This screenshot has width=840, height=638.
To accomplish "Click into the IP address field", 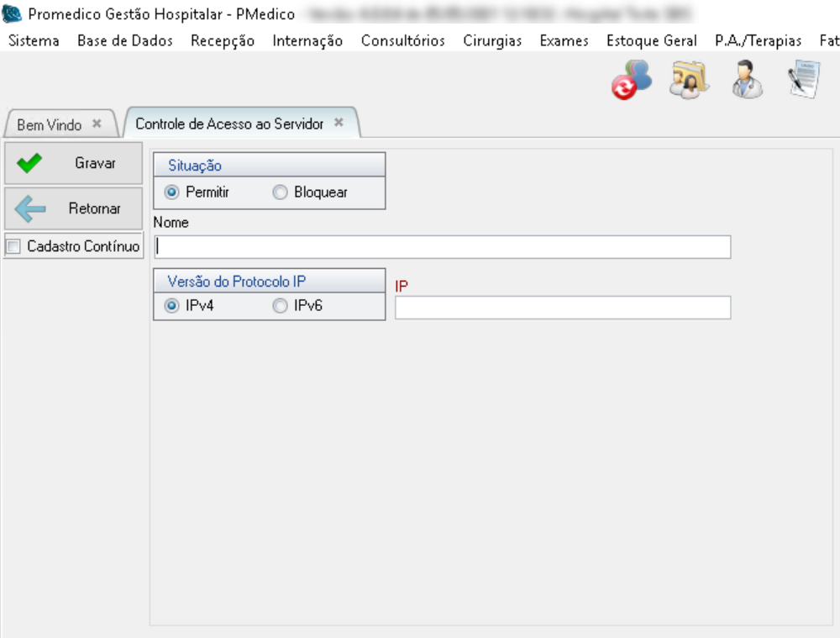I will (562, 308).
